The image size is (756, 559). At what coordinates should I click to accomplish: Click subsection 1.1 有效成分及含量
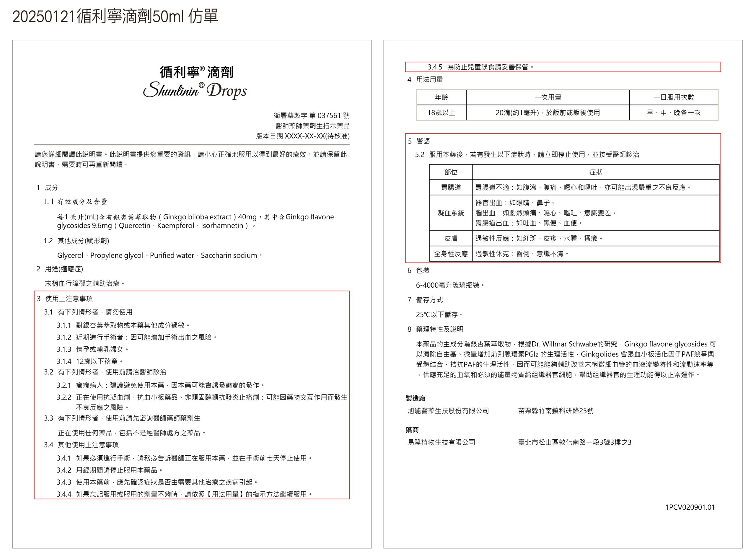[x=75, y=202]
